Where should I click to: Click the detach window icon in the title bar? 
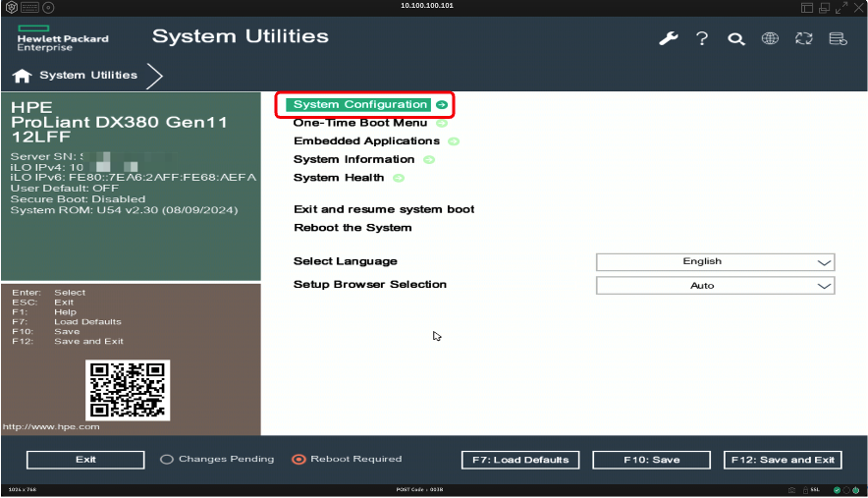click(x=824, y=7)
